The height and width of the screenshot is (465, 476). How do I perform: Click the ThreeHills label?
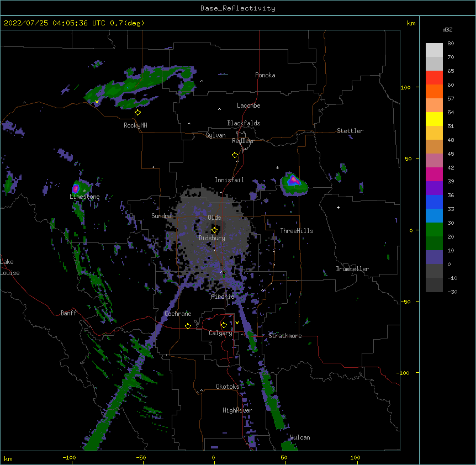click(297, 231)
